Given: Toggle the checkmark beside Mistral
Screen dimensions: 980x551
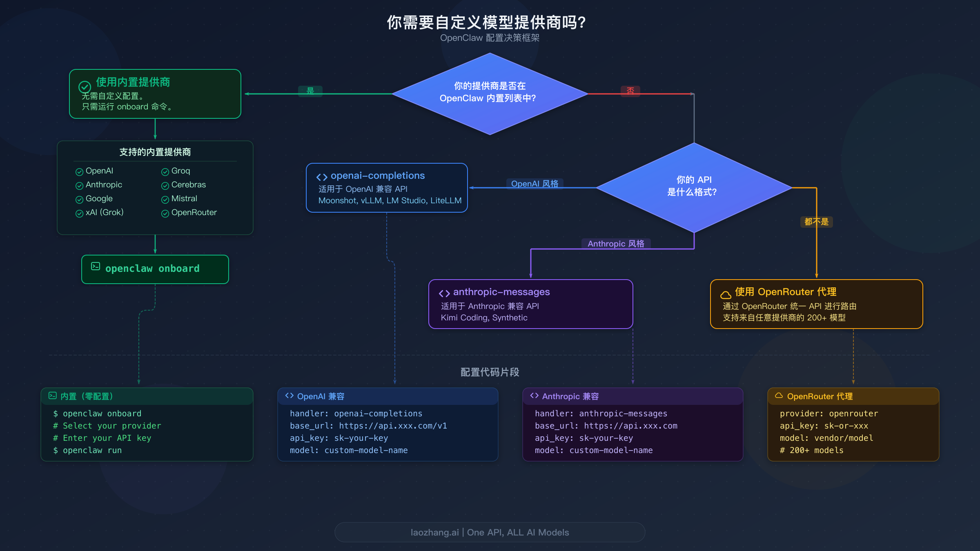Looking at the screenshot, I should 165,198.
